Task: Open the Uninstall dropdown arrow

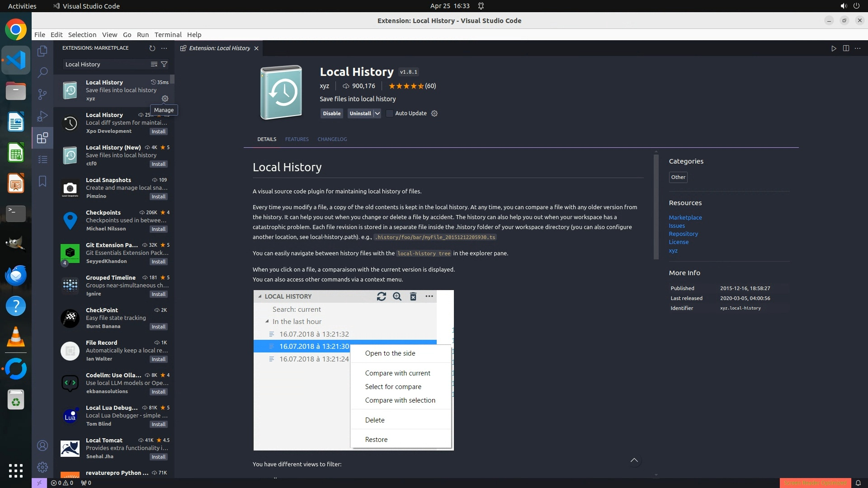Action: pyautogui.click(x=377, y=113)
